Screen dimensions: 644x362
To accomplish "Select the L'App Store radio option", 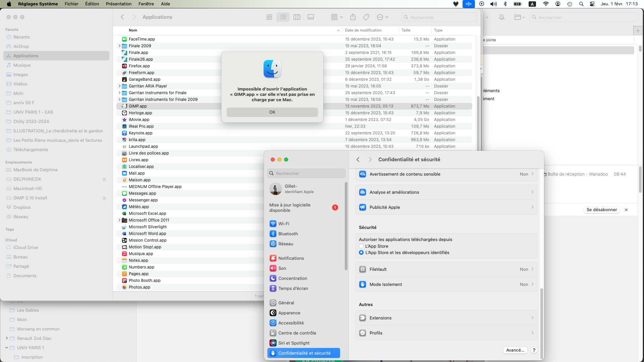I will tap(361, 246).
